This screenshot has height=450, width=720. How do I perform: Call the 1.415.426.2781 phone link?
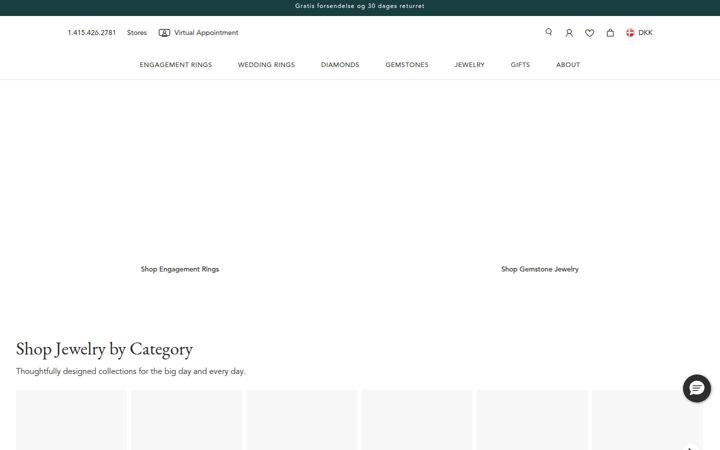tap(92, 33)
